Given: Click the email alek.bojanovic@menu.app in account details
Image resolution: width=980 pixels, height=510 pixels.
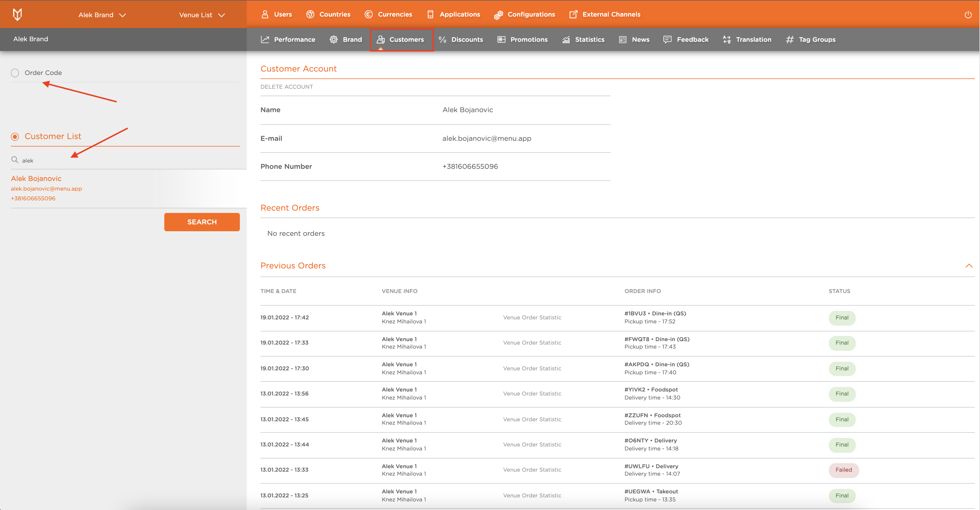Looking at the screenshot, I should 487,139.
